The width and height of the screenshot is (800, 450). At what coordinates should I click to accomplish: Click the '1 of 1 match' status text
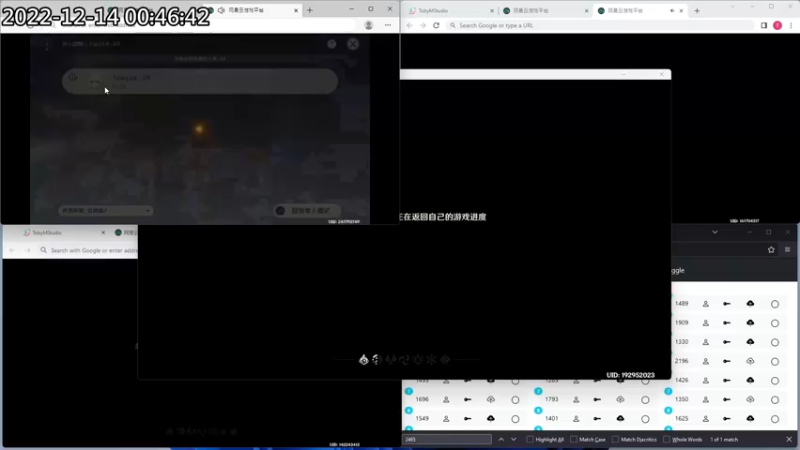click(x=724, y=439)
